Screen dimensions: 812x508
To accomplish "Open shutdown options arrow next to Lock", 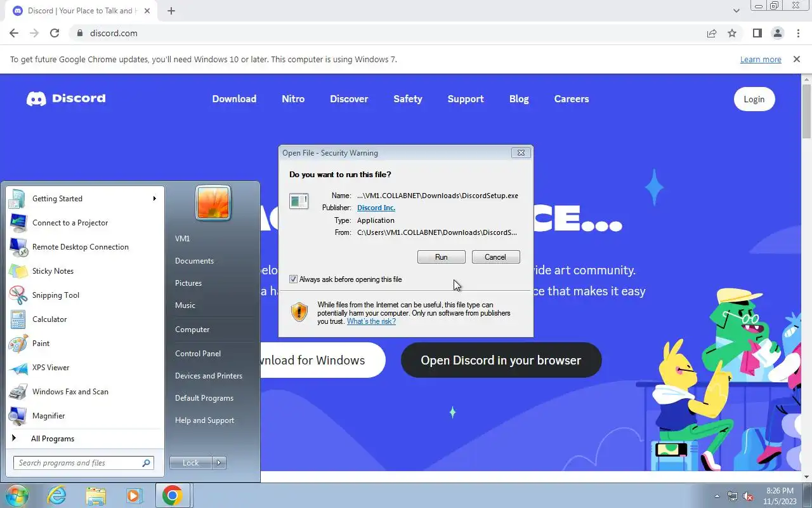I will (x=219, y=463).
